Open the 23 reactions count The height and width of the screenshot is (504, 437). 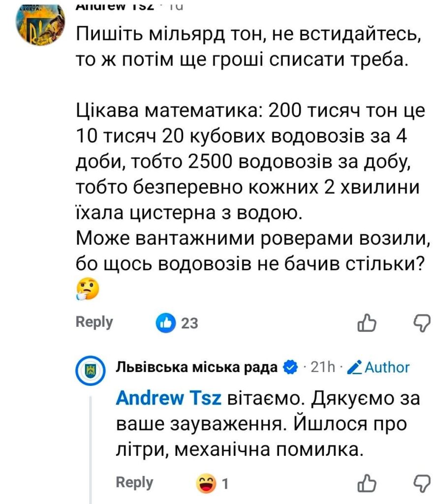click(189, 323)
